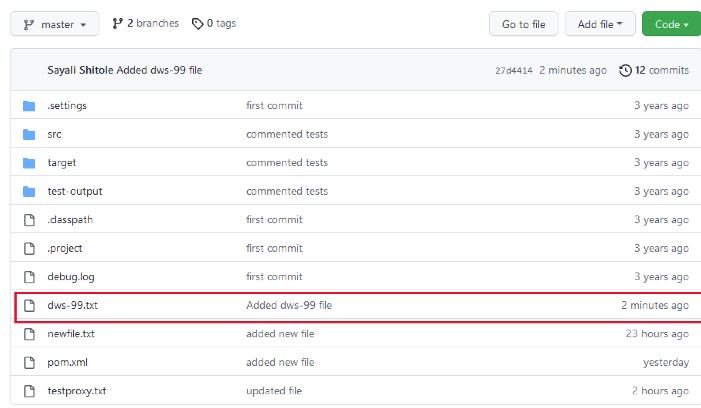Image resolution: width=701 pixels, height=408 pixels.
Task: Open the debug.log file
Action: click(x=71, y=277)
